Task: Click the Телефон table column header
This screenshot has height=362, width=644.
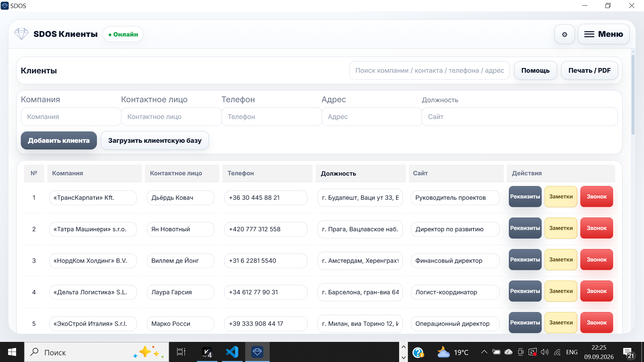Action: pyautogui.click(x=267, y=173)
